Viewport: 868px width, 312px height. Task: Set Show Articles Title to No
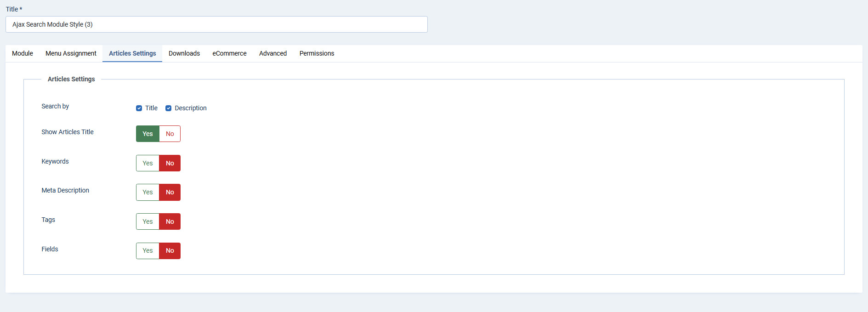coord(170,134)
